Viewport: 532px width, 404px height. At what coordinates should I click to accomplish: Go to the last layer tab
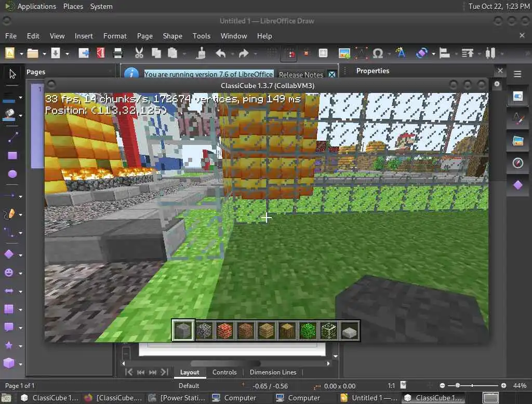[165, 372]
